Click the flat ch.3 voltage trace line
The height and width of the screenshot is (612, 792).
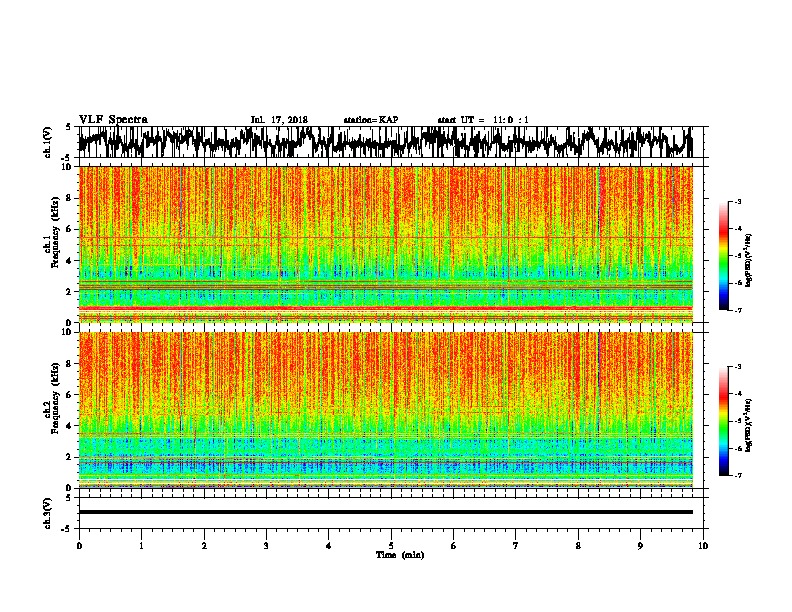click(x=385, y=512)
